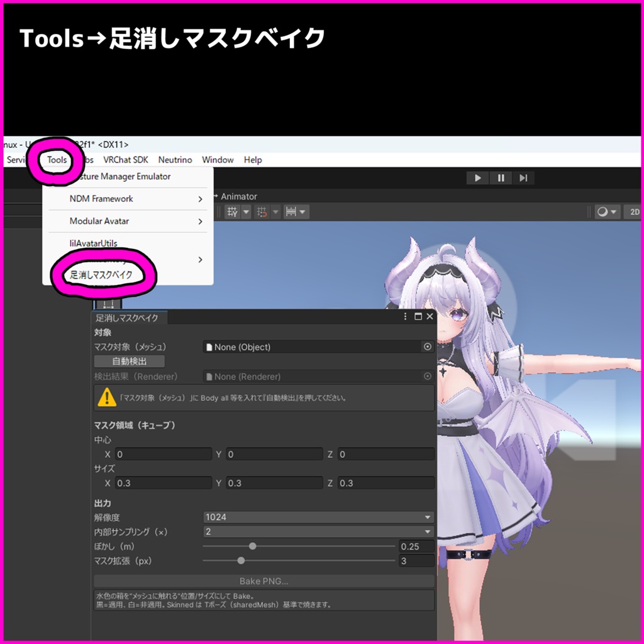
Task: Open object picker for マスク対象 field
Action: point(428,347)
